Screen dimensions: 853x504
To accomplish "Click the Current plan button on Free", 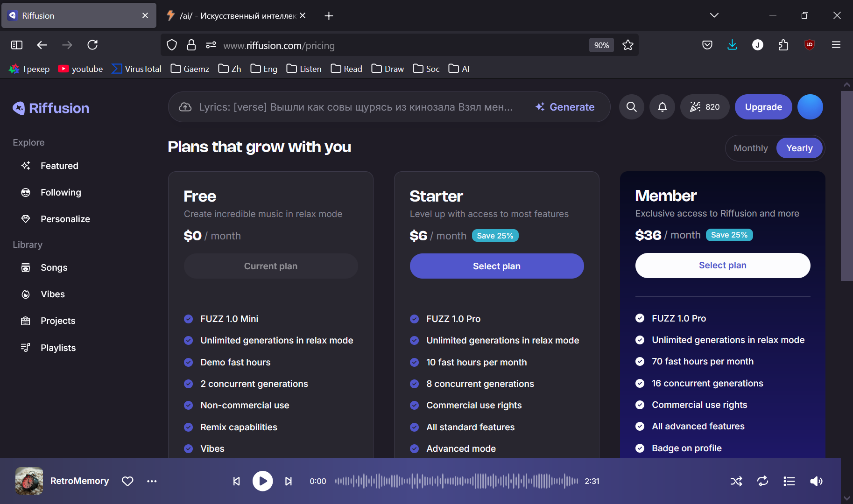I will [271, 266].
